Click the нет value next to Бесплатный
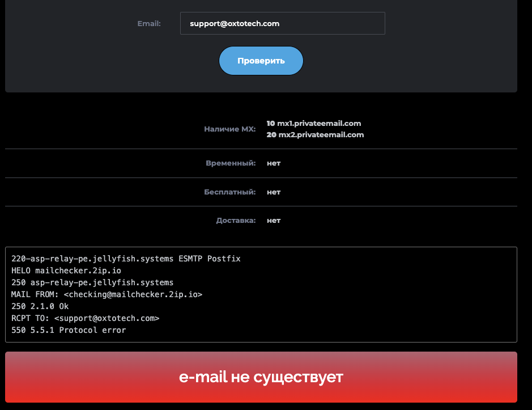The height and width of the screenshot is (410, 532). (x=274, y=192)
